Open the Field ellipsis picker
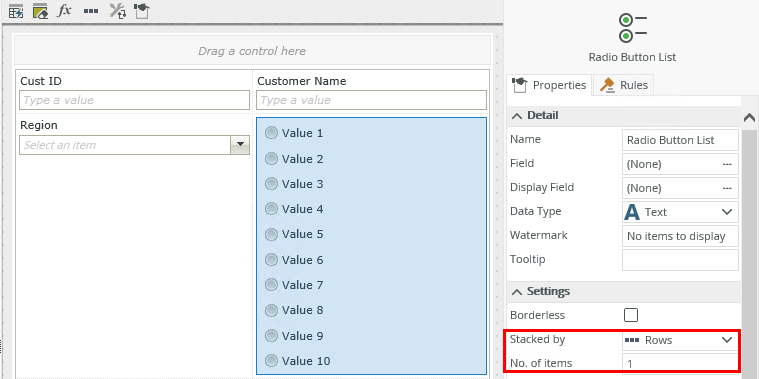Viewport: 759px width, 379px height. (x=727, y=164)
